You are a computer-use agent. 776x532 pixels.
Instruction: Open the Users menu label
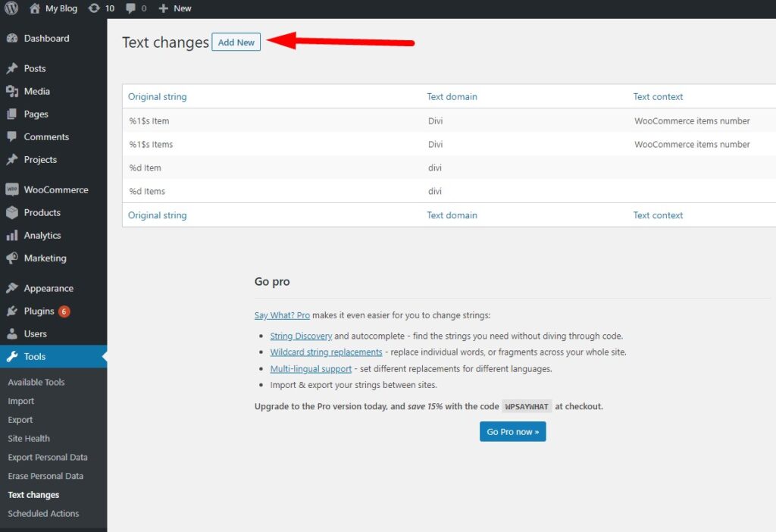(35, 333)
